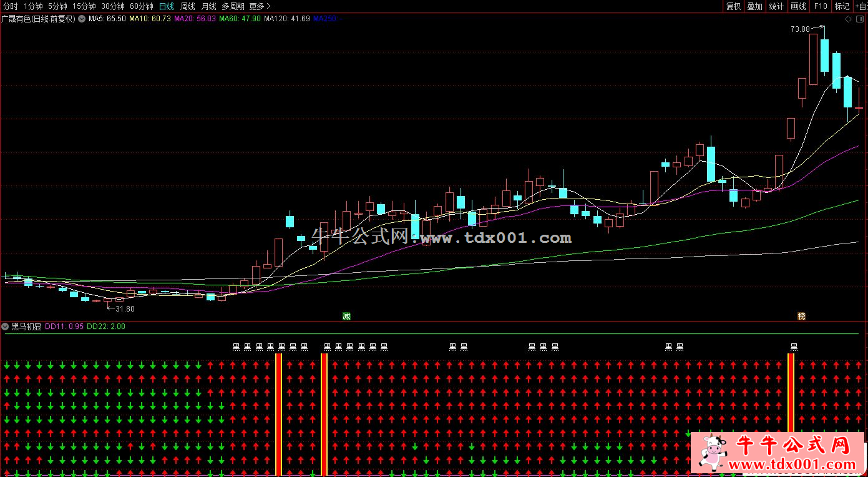
Task: Click the DD11: 0.95 value
Action: pyautogui.click(x=64, y=327)
